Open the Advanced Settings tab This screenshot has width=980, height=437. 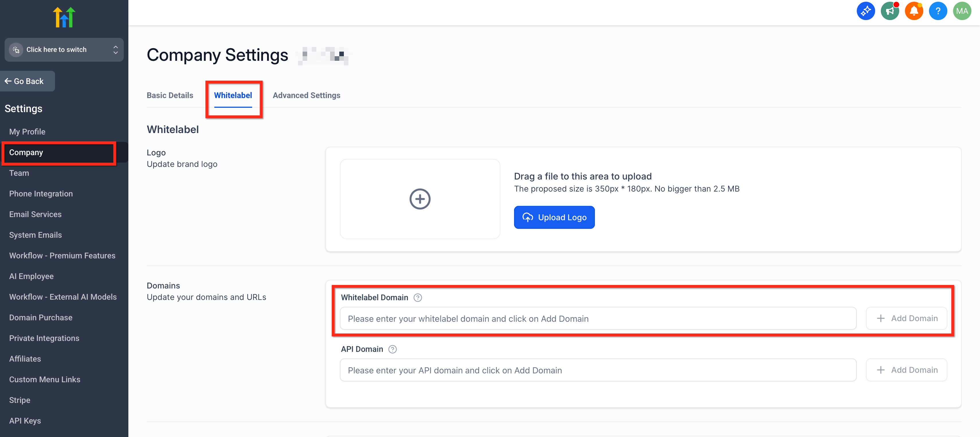point(306,95)
